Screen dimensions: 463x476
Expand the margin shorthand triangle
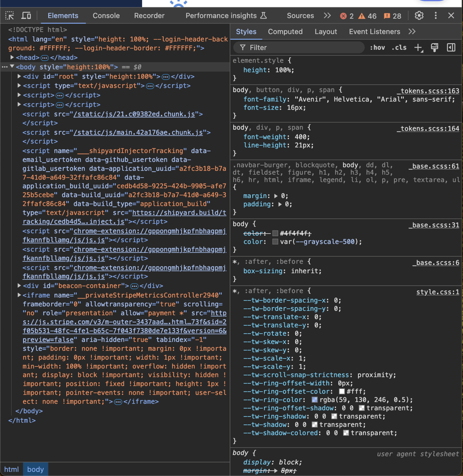tap(276, 196)
